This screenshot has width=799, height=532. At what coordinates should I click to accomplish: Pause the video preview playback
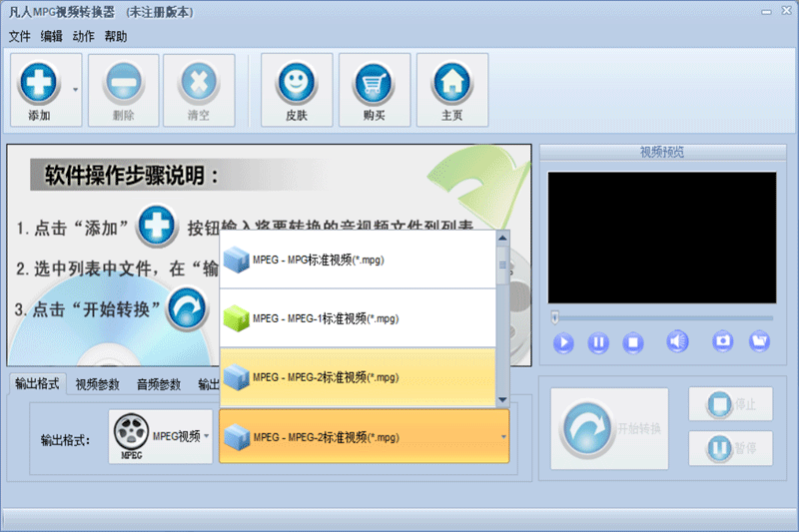coord(598,342)
